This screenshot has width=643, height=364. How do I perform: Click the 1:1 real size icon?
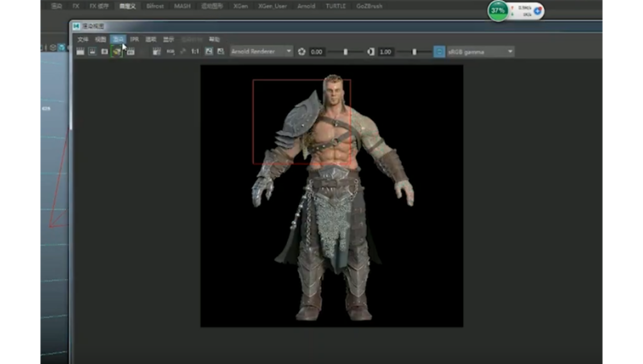195,51
